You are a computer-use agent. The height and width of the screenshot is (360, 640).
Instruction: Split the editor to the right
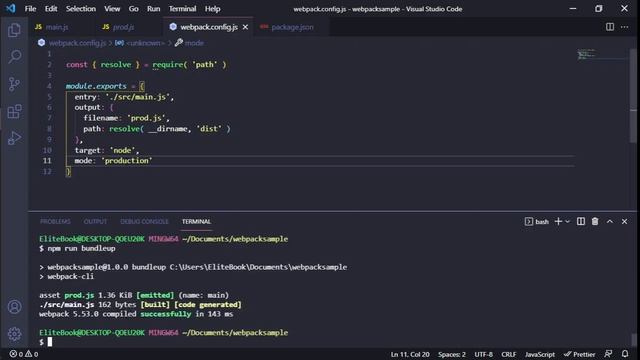(610, 27)
